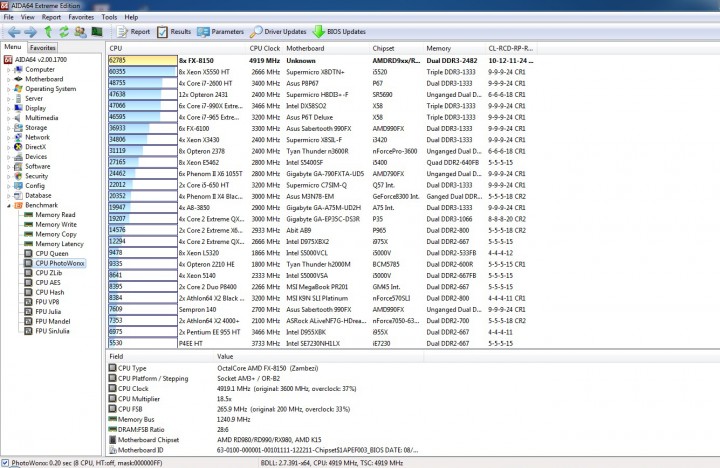Go forward with the blue right arrow
Screen dimensions: 720x468
pos(31,32)
